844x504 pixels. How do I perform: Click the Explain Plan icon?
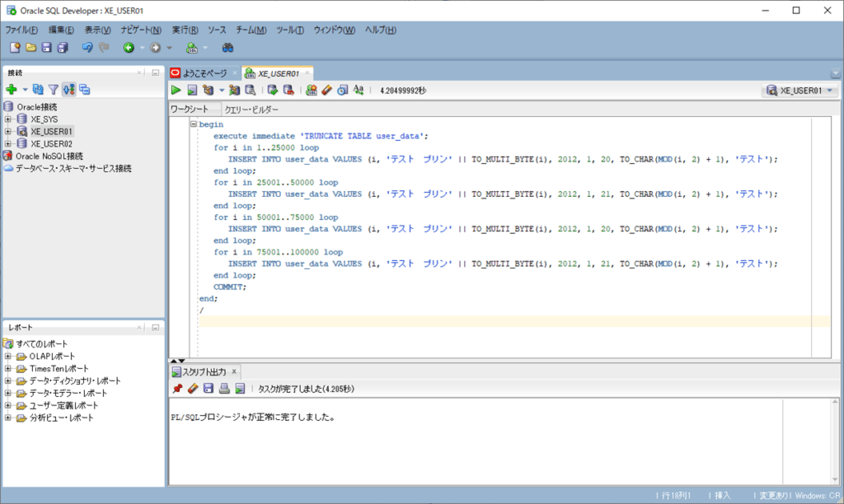(x=209, y=91)
